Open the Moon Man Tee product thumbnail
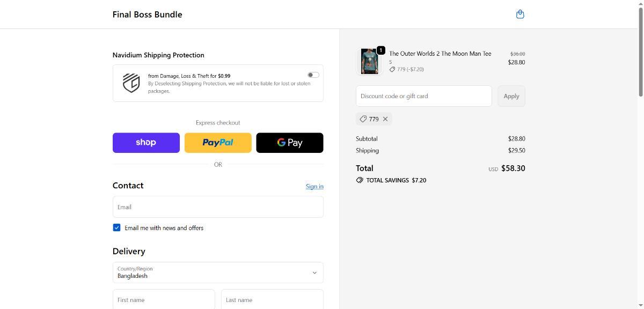Screen dimensions: 644x309 point(369,62)
